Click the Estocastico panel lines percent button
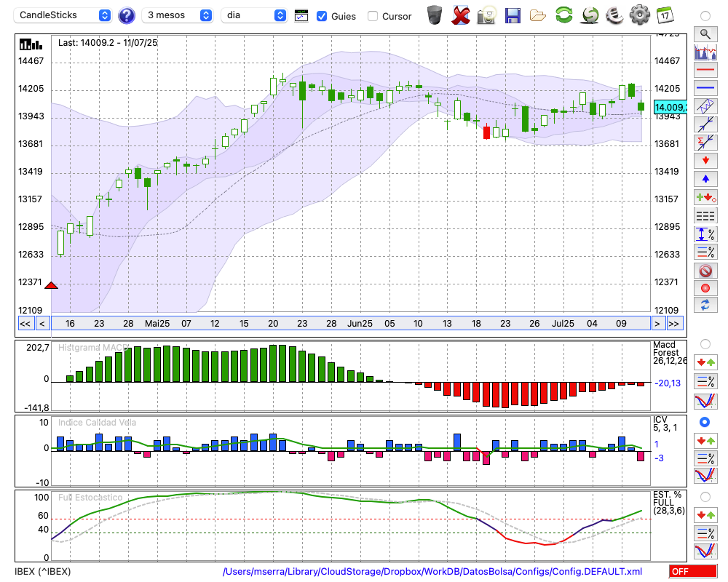This screenshot has height=582, width=728. click(x=705, y=533)
